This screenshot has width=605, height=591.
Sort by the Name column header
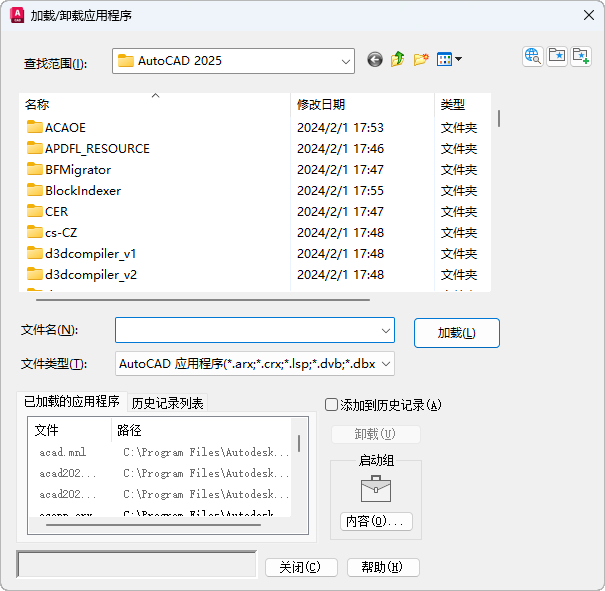tap(154, 104)
